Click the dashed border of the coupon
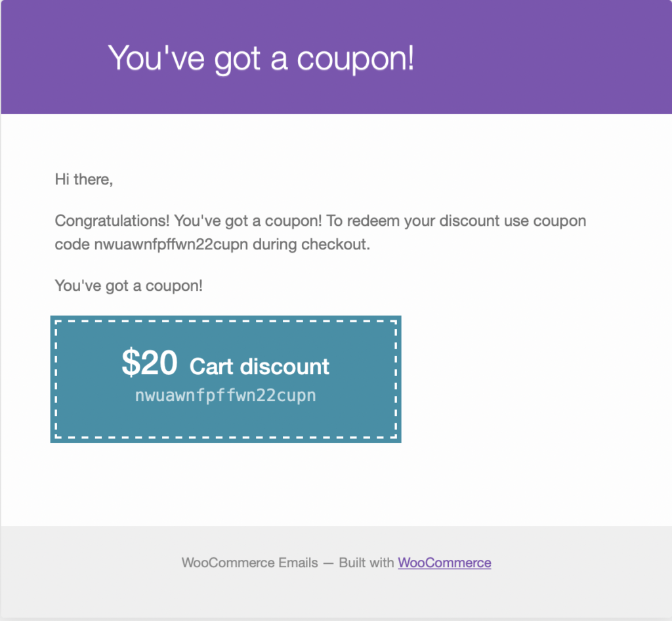 point(226,321)
